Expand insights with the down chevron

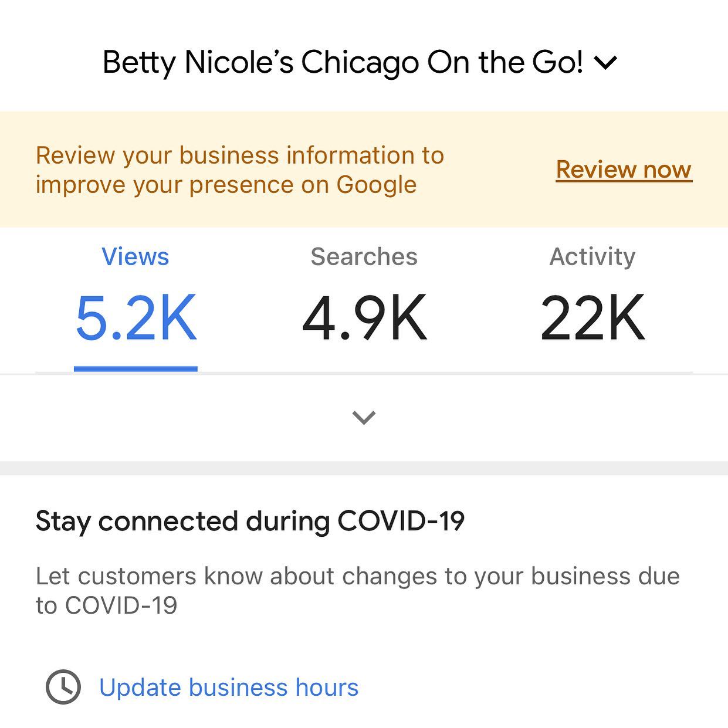pyautogui.click(x=364, y=417)
